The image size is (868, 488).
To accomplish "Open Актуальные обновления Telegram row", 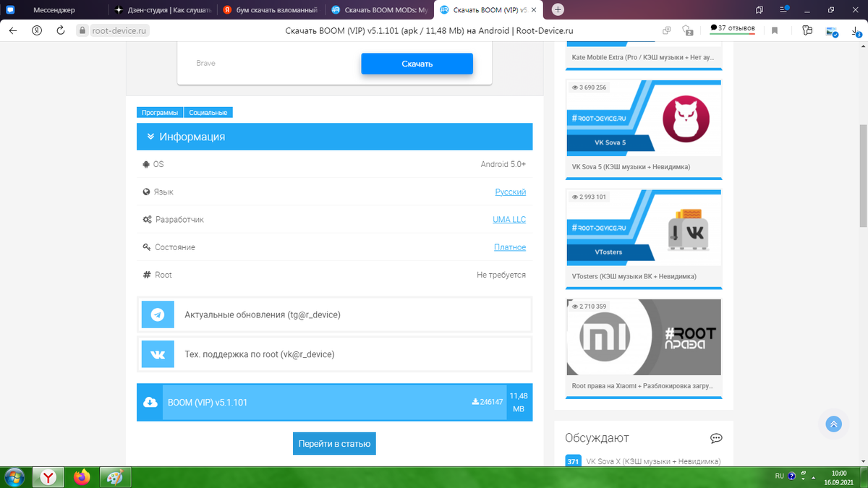I will point(334,315).
